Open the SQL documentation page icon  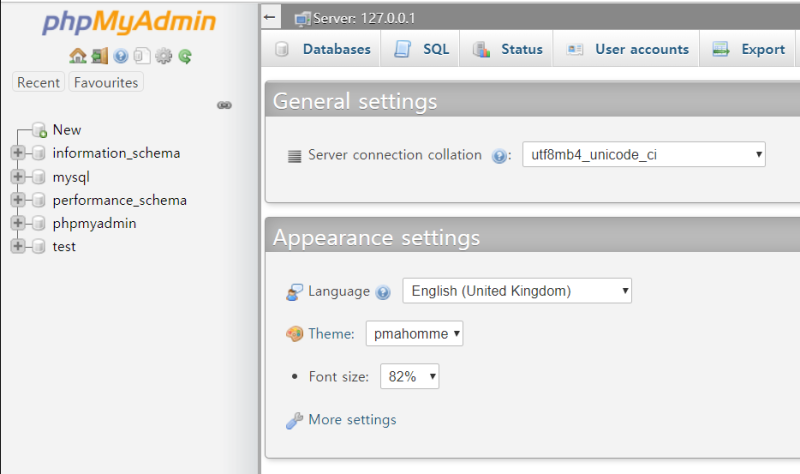[142, 56]
